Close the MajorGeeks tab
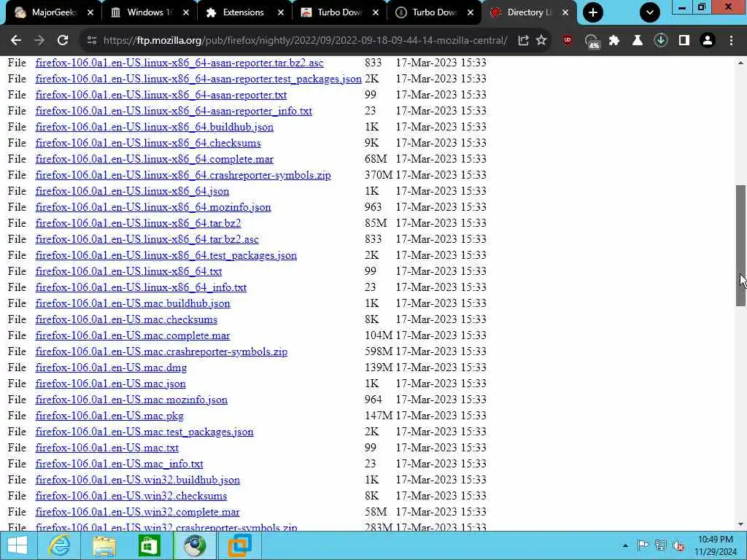Viewport: 747px width, 560px height. click(x=90, y=12)
